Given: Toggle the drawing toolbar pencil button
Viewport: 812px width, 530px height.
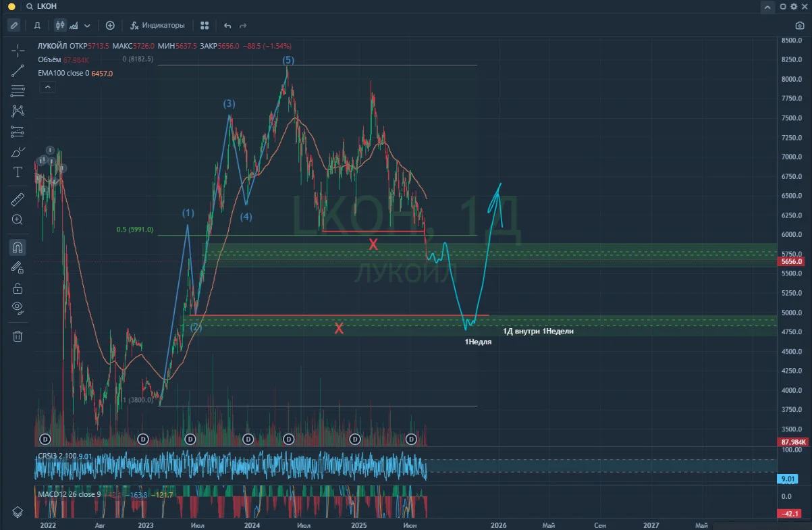Looking at the screenshot, I should click(13, 25).
